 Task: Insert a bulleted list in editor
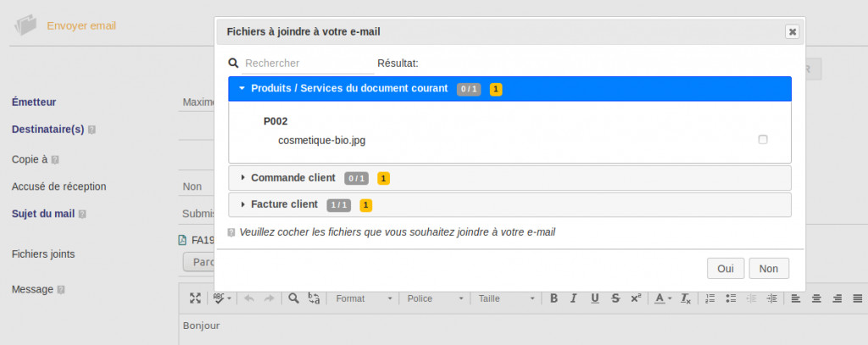pos(731,298)
